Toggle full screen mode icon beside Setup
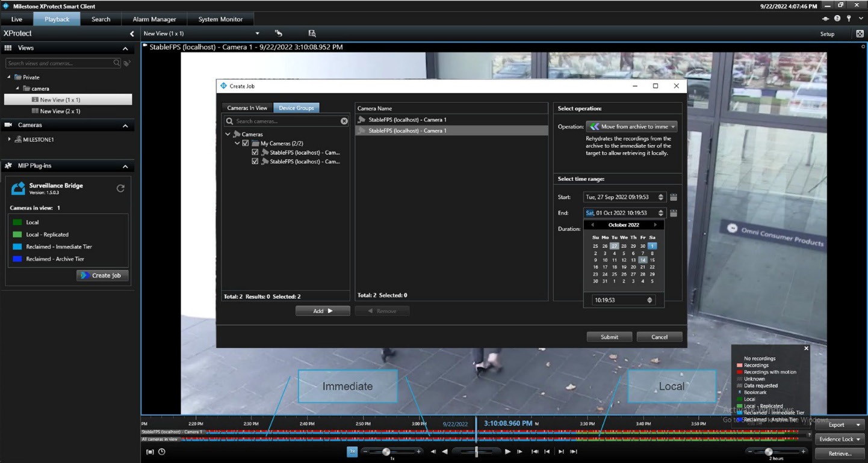This screenshot has width=868, height=463. coord(860,34)
